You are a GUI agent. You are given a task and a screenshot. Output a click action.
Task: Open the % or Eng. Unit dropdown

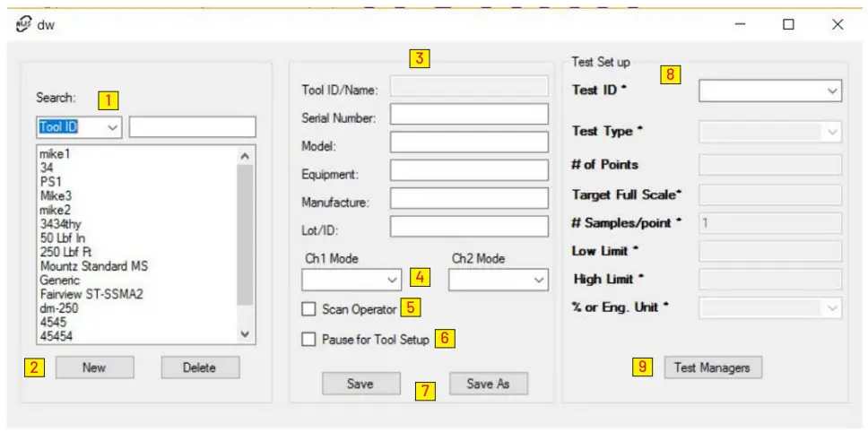tap(770, 308)
